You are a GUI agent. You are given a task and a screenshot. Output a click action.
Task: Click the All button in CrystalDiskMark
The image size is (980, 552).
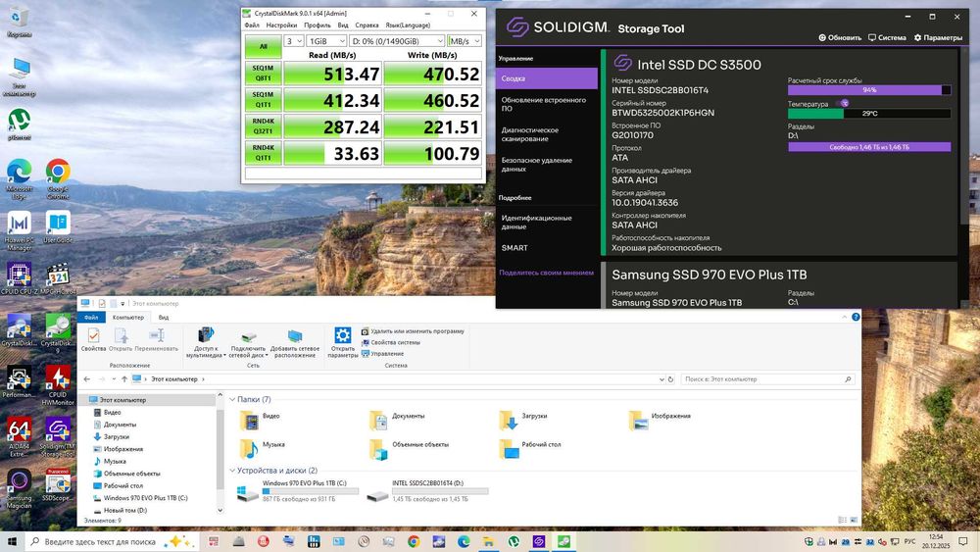tap(263, 46)
